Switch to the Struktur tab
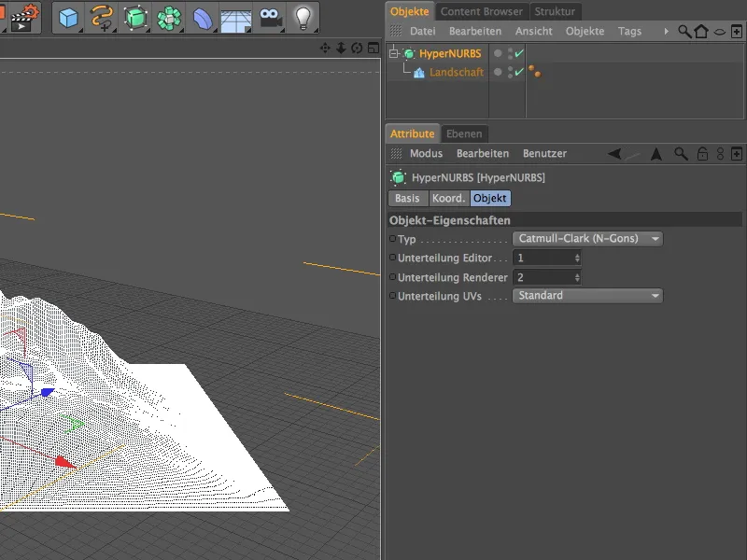Image resolution: width=747 pixels, height=560 pixels. pyautogui.click(x=555, y=11)
